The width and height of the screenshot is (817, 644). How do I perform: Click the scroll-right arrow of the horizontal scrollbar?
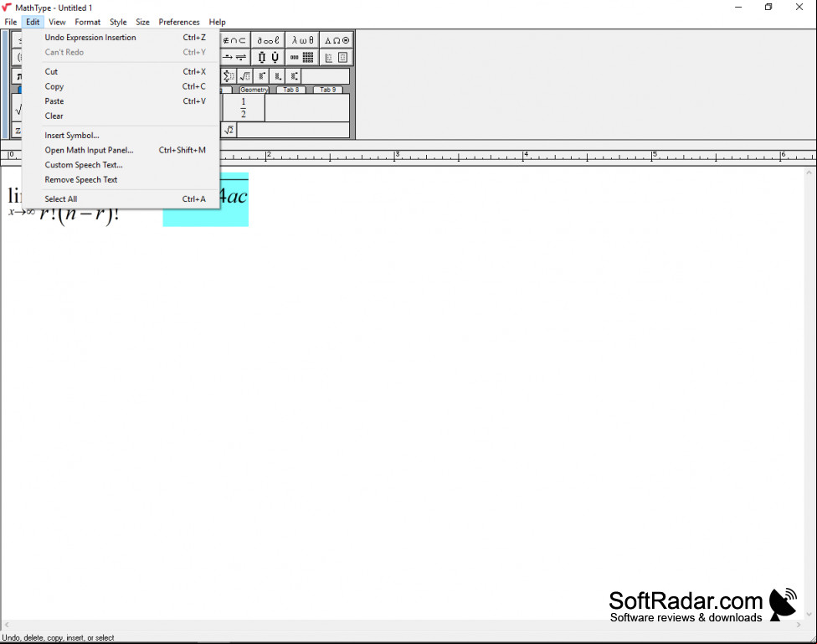tap(799, 624)
